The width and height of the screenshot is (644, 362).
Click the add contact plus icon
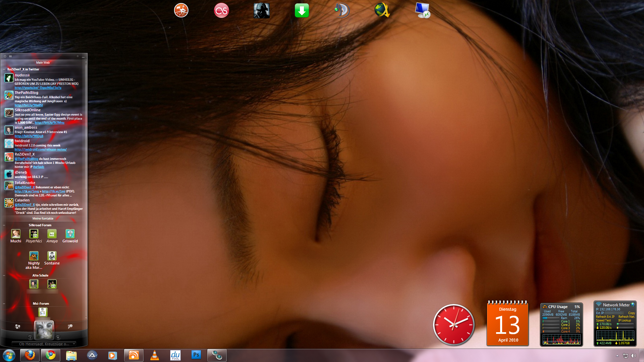(58, 337)
